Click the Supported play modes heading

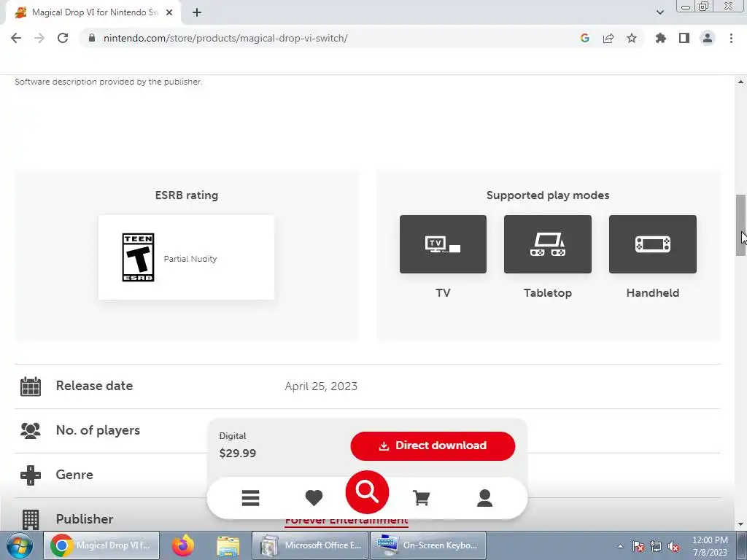pos(548,195)
